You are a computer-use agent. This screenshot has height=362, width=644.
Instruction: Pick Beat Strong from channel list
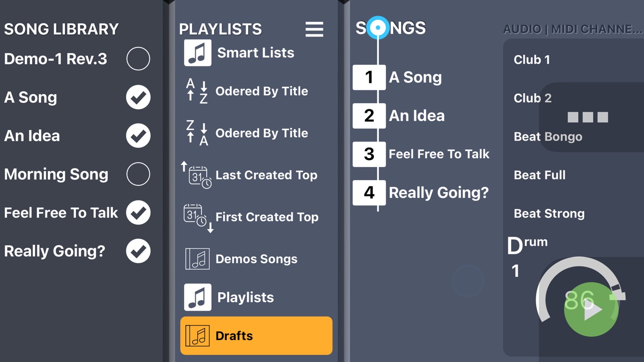coord(549,213)
